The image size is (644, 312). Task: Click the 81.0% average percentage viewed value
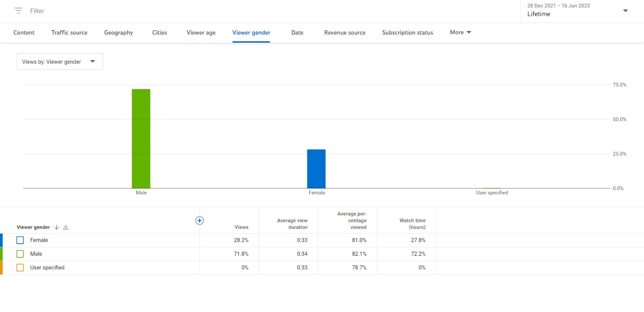coord(359,240)
